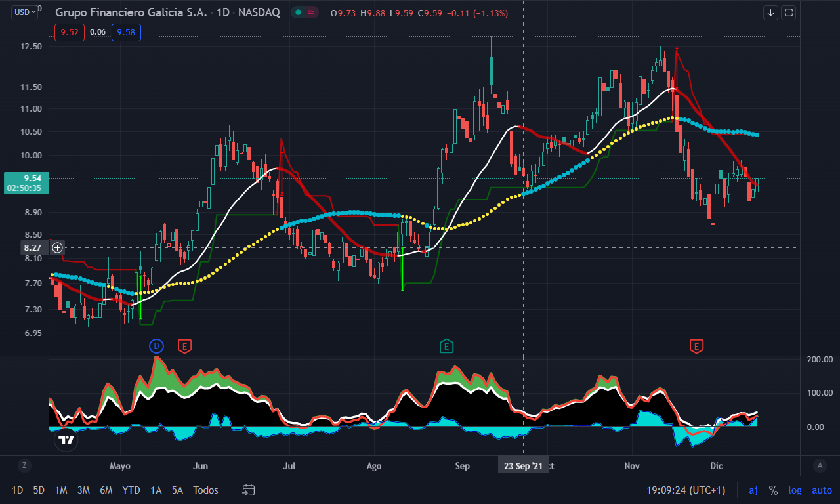Click the blue D dividend marker
This screenshot has height=504, width=840.
point(156,345)
